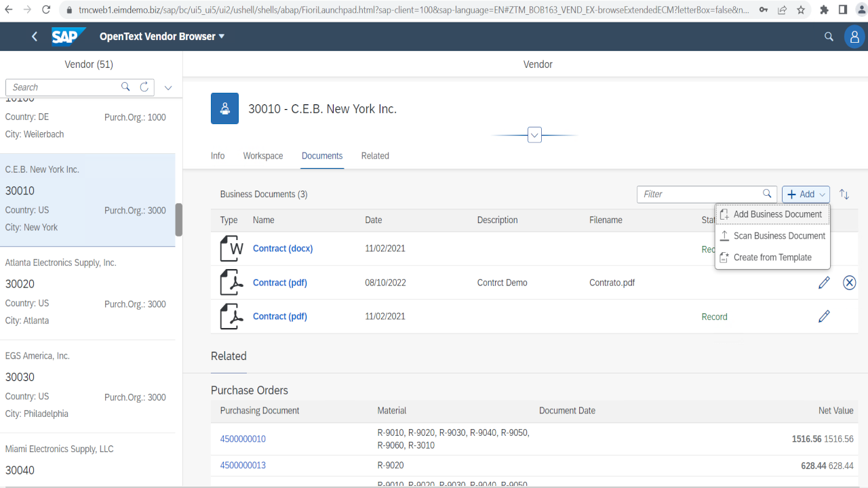Select Create from Template option

(x=772, y=258)
